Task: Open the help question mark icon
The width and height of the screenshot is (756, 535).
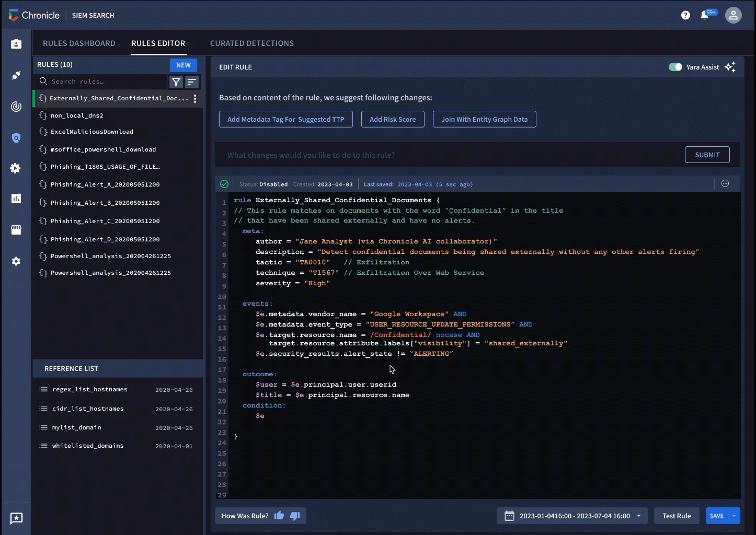Action: pyautogui.click(x=685, y=15)
